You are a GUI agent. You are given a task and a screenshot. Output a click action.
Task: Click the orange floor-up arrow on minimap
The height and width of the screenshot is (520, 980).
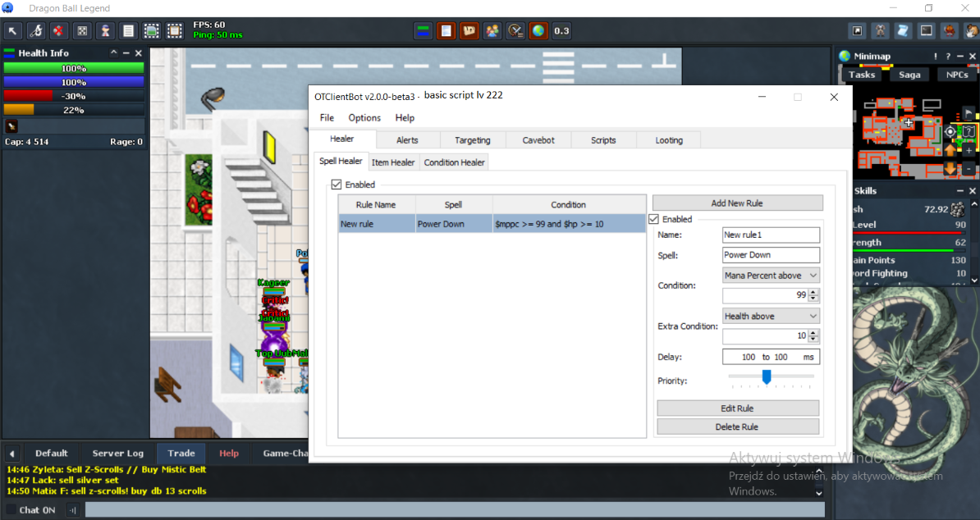tap(950, 150)
